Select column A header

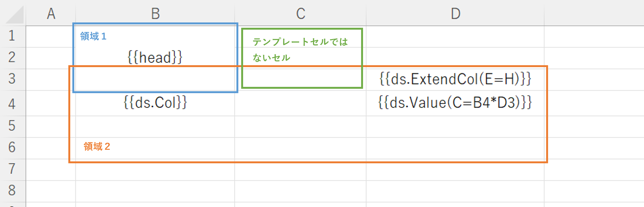[51, 13]
